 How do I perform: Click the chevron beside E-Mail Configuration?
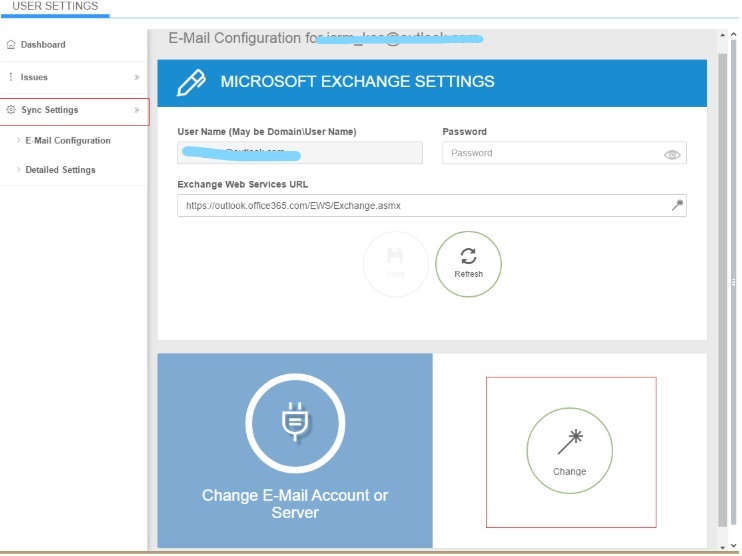pos(18,140)
